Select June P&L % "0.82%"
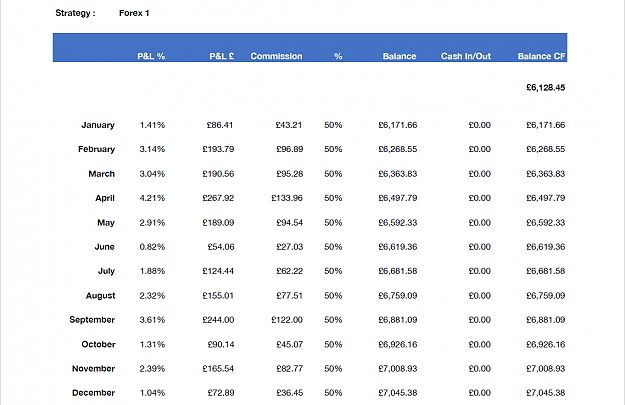The height and width of the screenshot is (405, 625). tap(152, 247)
